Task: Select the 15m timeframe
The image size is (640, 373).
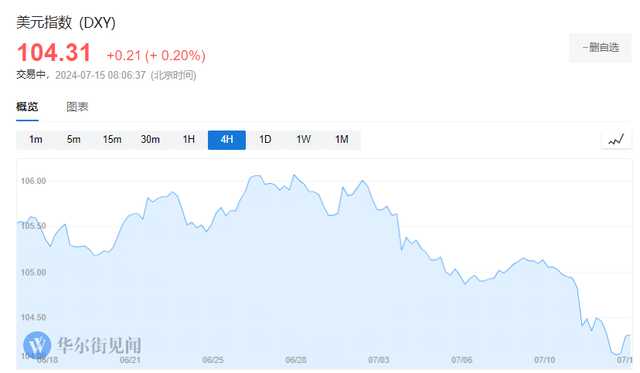Action: click(112, 140)
